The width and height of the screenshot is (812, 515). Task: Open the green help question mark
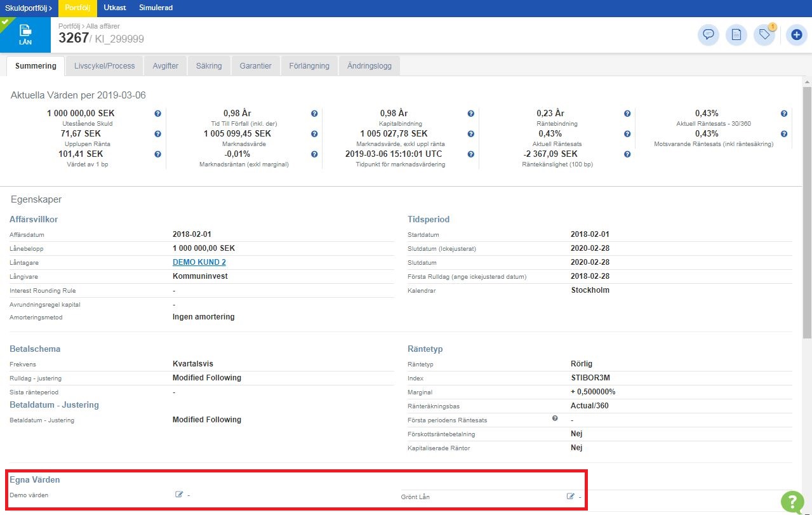click(792, 501)
